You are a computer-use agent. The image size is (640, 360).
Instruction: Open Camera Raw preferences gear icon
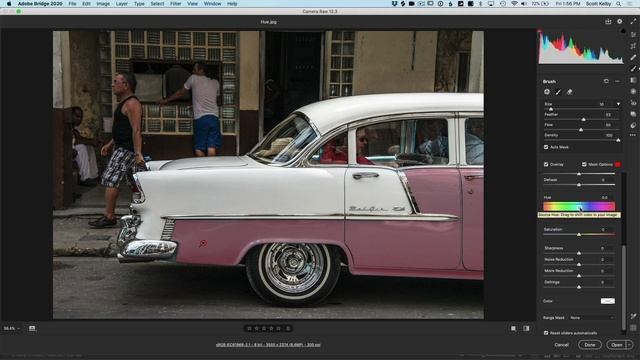click(x=620, y=22)
